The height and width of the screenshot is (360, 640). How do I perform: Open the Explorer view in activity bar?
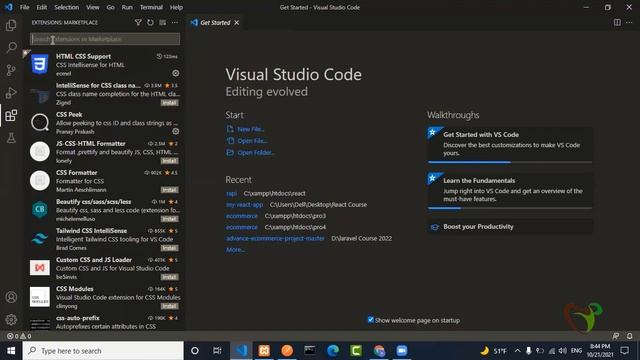[11, 25]
